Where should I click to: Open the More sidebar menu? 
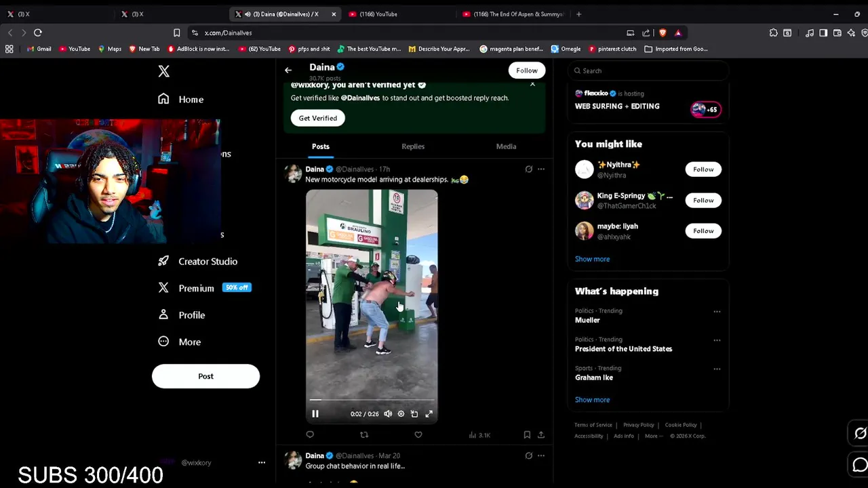pos(179,342)
